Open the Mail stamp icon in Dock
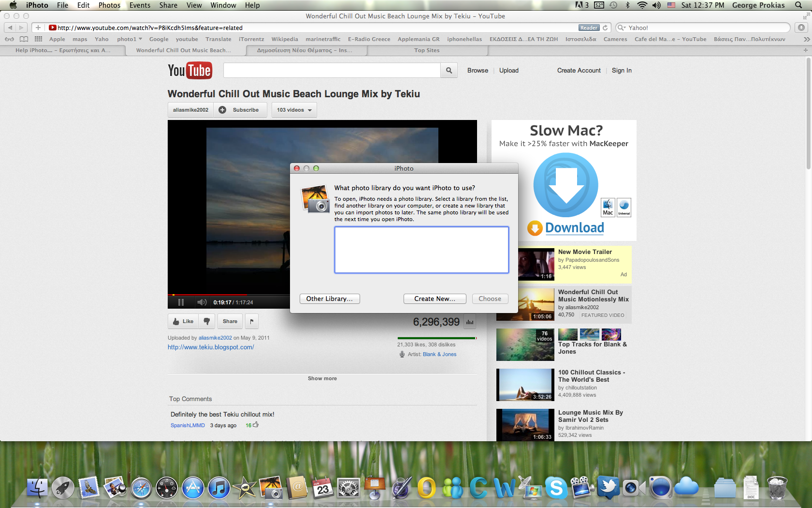Image resolution: width=812 pixels, height=508 pixels. pyautogui.click(x=89, y=488)
